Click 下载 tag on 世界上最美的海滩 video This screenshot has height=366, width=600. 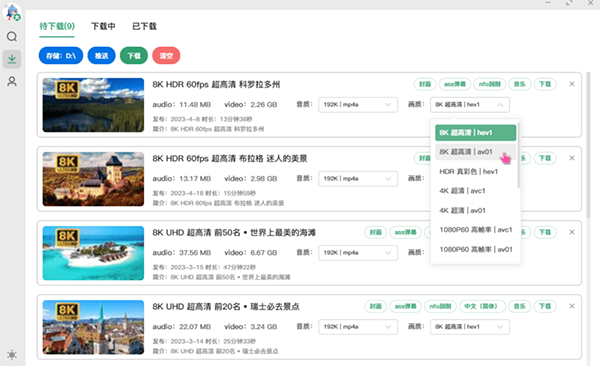(x=545, y=232)
